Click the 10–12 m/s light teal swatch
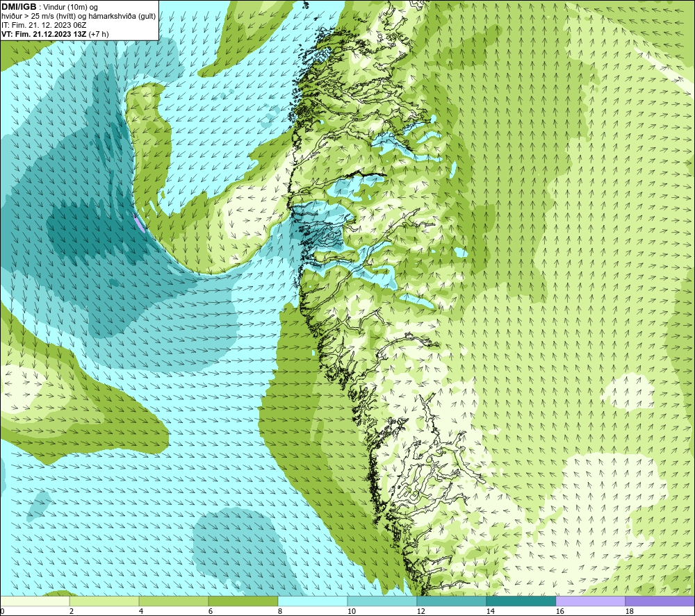This screenshot has width=695, height=616. pos(382,601)
